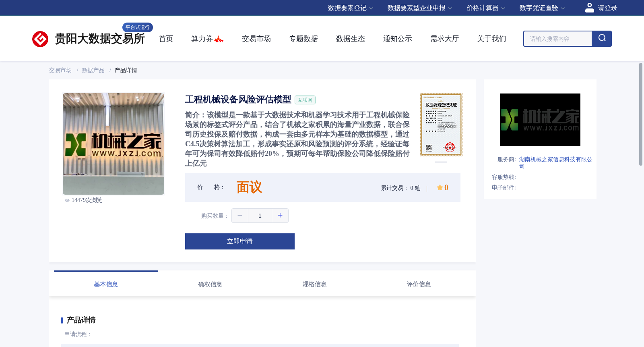Expand 数据要素登记 dropdown menu
Viewport: 644px width, 347px height.
click(x=351, y=8)
